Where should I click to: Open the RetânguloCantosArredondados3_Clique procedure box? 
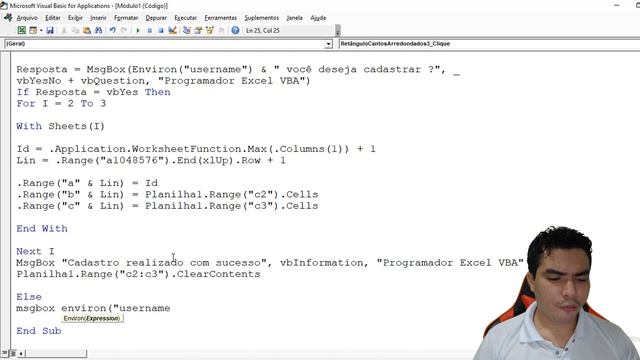point(489,44)
